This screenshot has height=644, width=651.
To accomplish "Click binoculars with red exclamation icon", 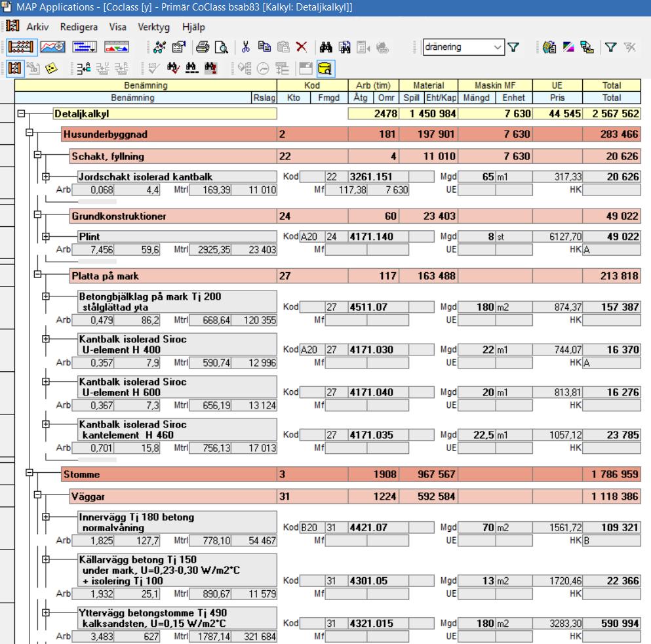I will click(210, 68).
